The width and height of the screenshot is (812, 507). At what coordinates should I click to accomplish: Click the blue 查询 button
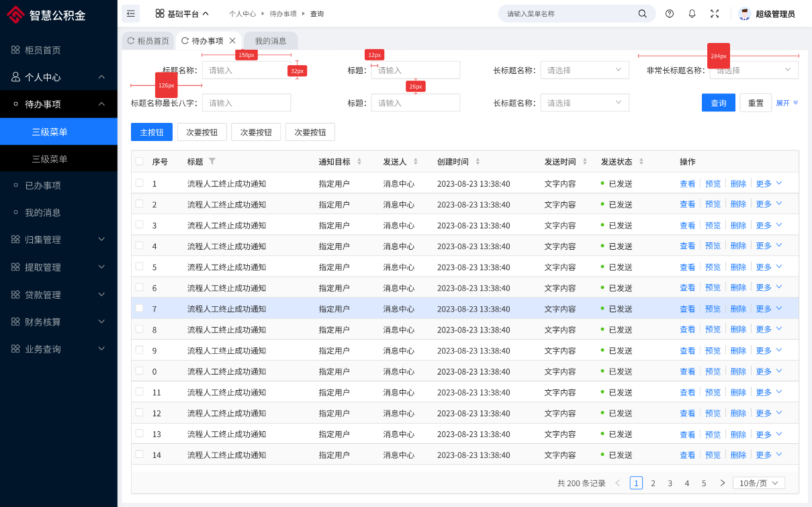pos(719,103)
